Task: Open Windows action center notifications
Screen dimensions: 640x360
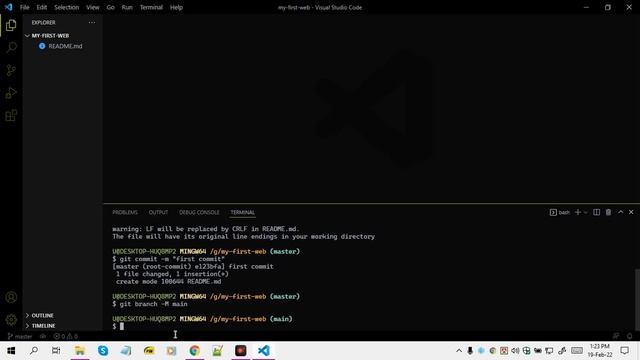Action: pyautogui.click(x=624, y=351)
